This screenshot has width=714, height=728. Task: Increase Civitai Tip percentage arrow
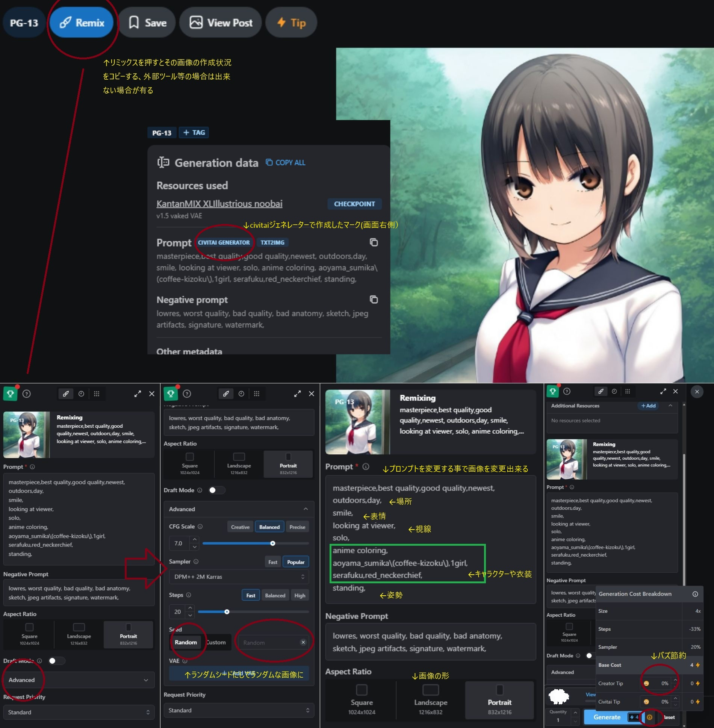pyautogui.click(x=675, y=699)
